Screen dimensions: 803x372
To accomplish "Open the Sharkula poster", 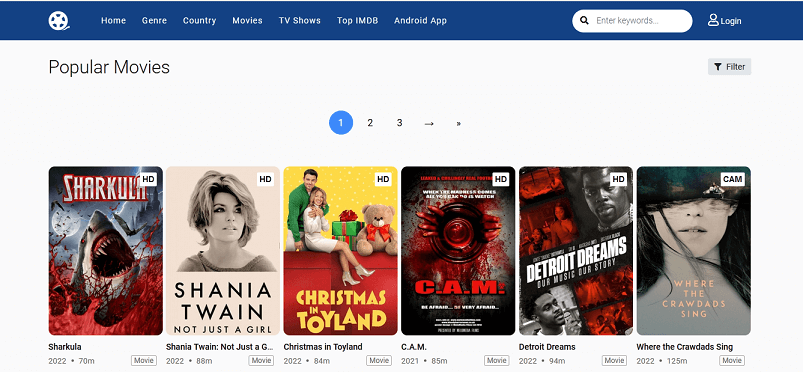I will (105, 251).
